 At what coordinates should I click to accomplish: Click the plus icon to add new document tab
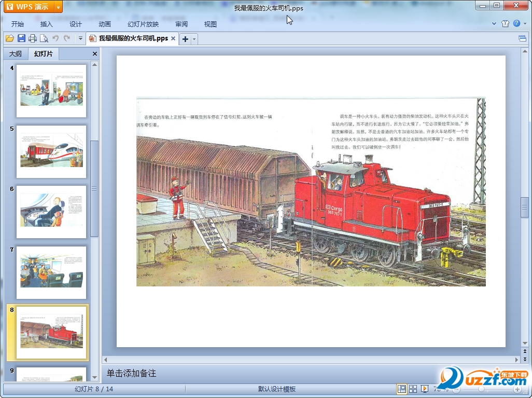(185, 39)
